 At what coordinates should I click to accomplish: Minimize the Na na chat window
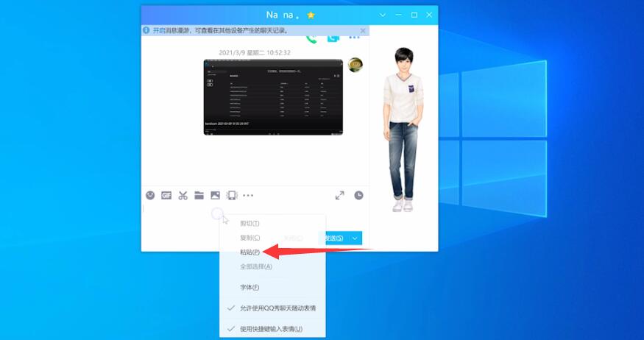[398, 15]
